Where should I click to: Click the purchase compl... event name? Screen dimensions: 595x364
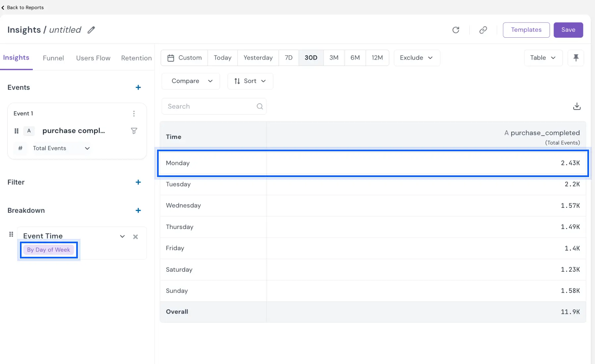pyautogui.click(x=74, y=131)
